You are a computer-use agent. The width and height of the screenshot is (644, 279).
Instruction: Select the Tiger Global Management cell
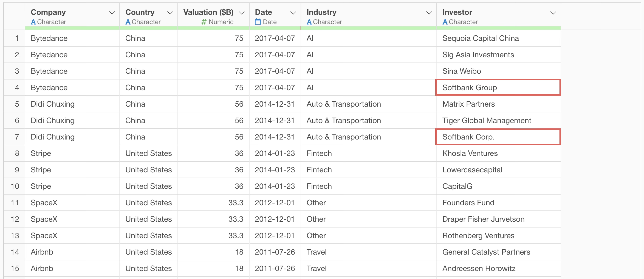(498, 120)
